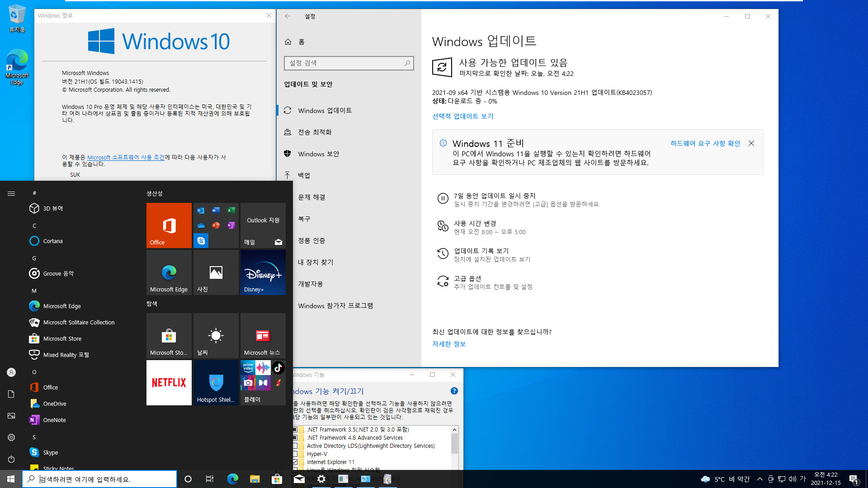Select 전송 최적화 in Settings sidebar
Image resolution: width=868 pixels, height=488 pixels.
pyautogui.click(x=349, y=132)
